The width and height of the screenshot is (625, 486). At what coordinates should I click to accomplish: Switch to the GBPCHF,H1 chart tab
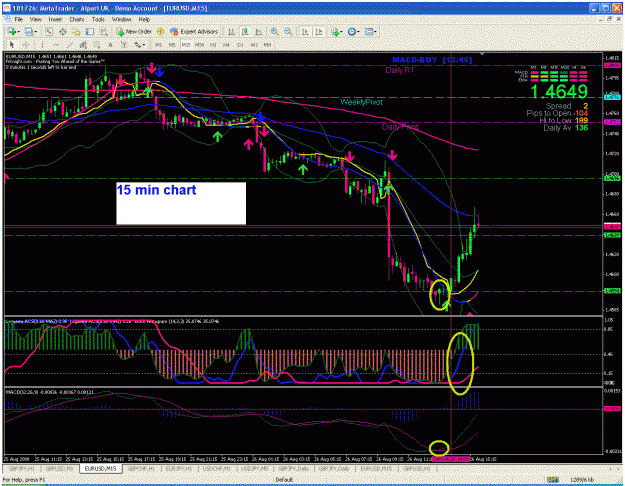click(141, 468)
